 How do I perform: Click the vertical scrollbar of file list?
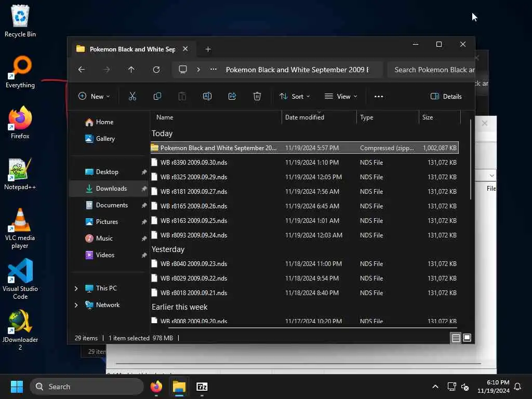pyautogui.click(x=471, y=159)
